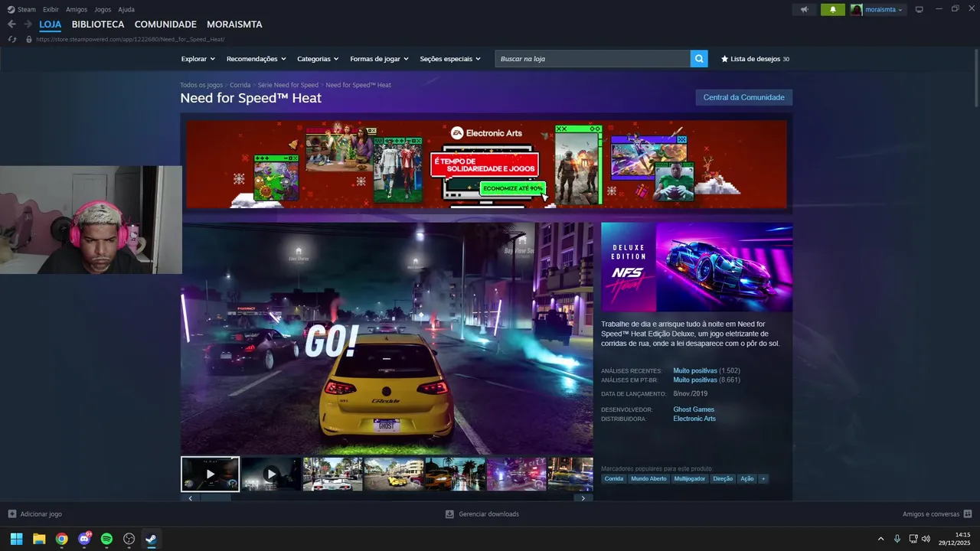Play the second video thumbnail
Viewport: 980px width, 551px height.
[271, 474]
